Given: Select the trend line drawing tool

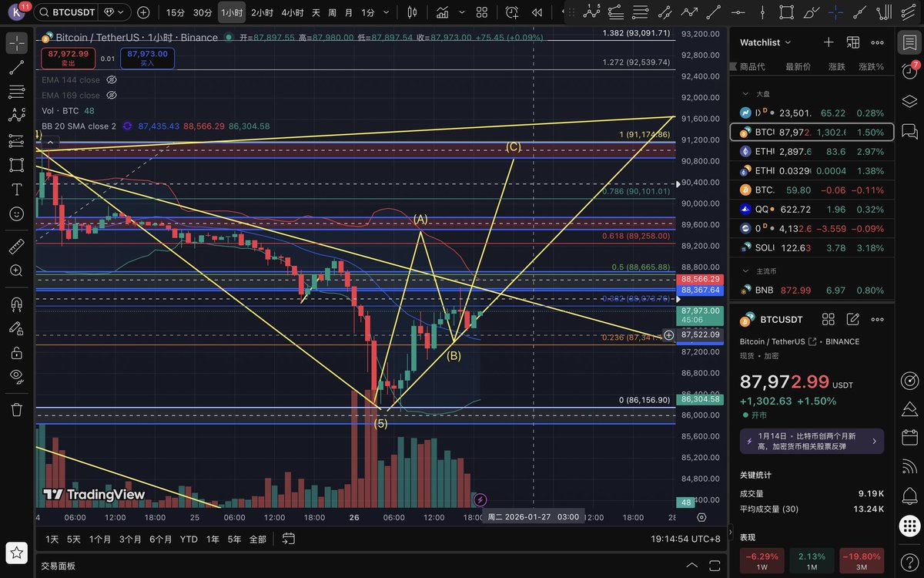Looking at the screenshot, I should [x=16, y=68].
